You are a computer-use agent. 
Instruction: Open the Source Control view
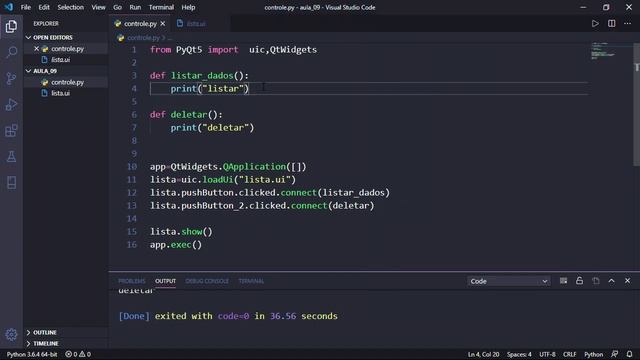11,78
